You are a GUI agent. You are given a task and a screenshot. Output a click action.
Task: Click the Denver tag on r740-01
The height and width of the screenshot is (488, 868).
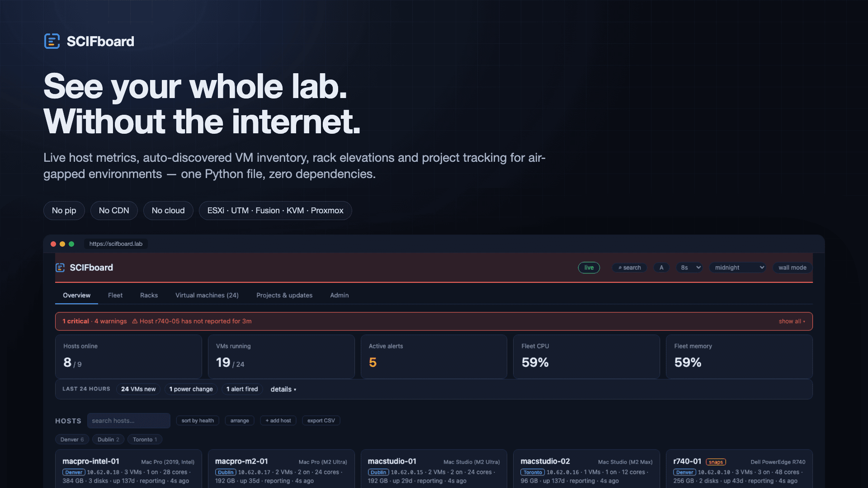[x=684, y=472]
